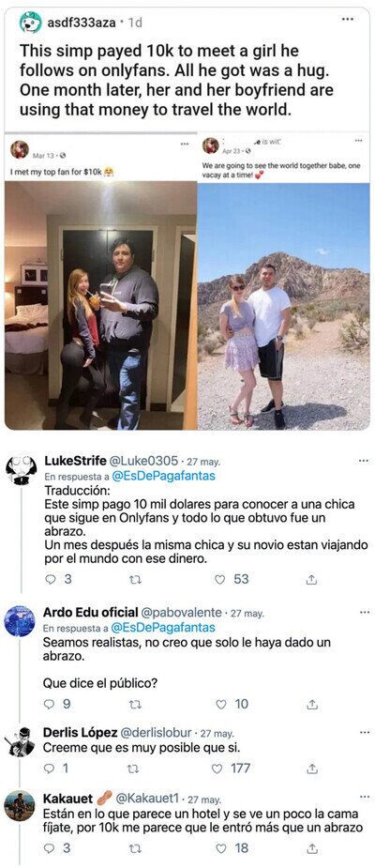Open @EsDePagafantas link in LukeStrife's reply
Viewport: 375px width, 868px height.
163,476
